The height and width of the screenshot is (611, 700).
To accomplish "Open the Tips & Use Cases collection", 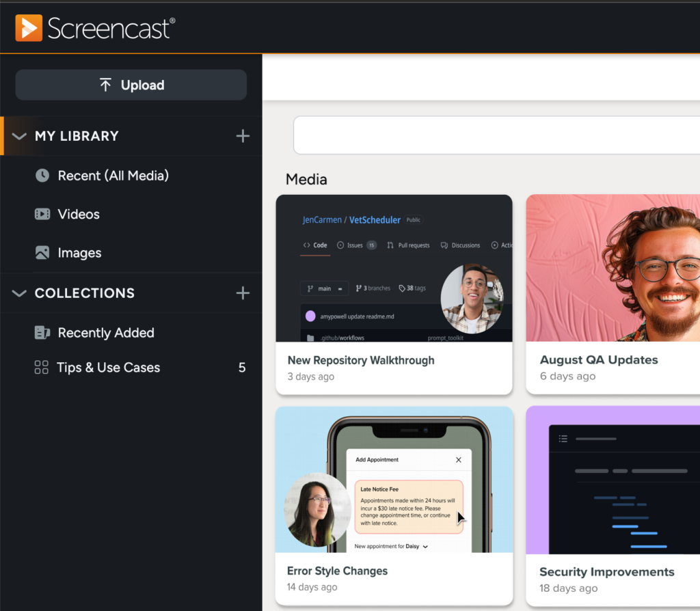I will 108,367.
